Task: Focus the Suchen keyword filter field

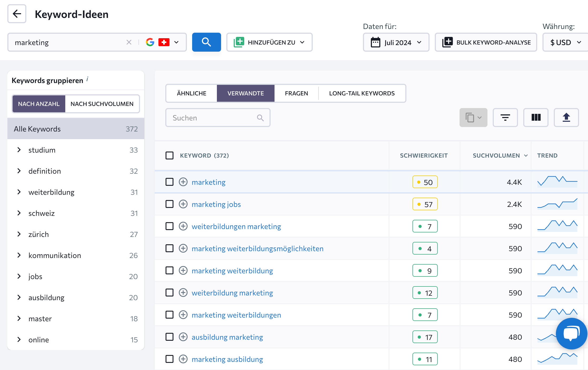Action: coord(218,118)
